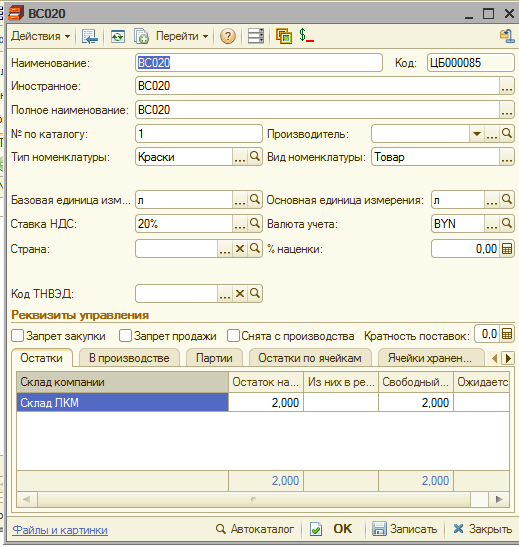Select the Остатки по ячейкам tab
519x547 pixels.
click(310, 358)
